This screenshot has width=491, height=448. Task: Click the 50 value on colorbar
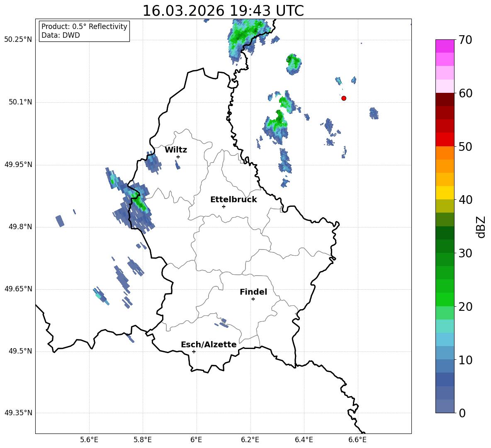pos(465,146)
